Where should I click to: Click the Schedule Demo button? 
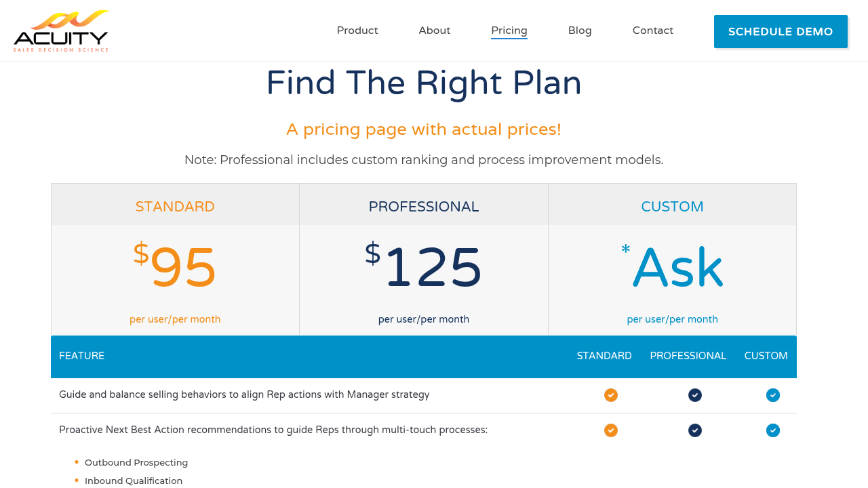tap(781, 31)
